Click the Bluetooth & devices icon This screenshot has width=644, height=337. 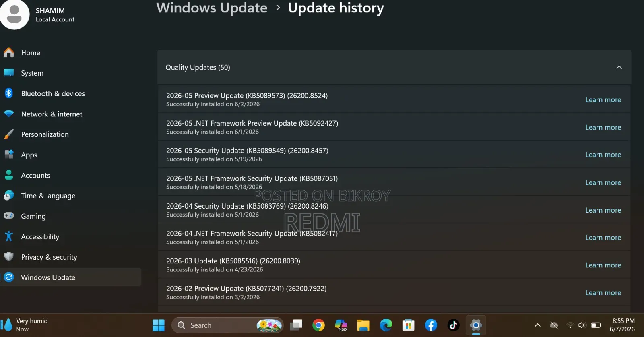pos(9,93)
